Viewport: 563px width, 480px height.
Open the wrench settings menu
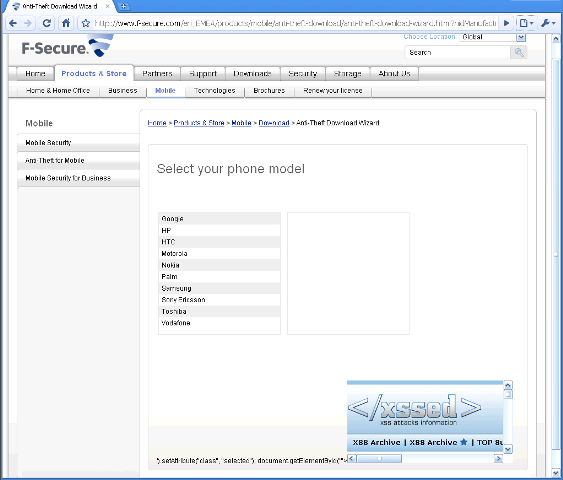tap(548, 24)
